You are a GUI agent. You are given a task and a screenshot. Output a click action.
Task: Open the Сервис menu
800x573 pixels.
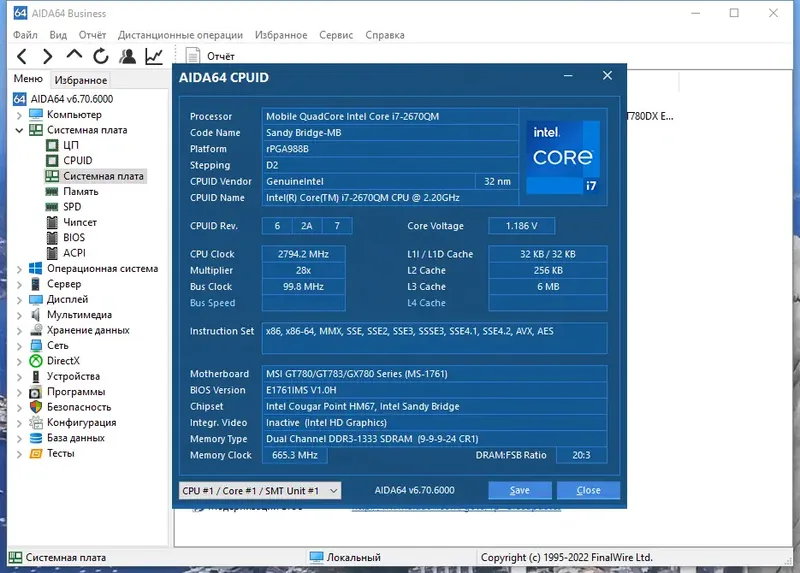click(336, 35)
